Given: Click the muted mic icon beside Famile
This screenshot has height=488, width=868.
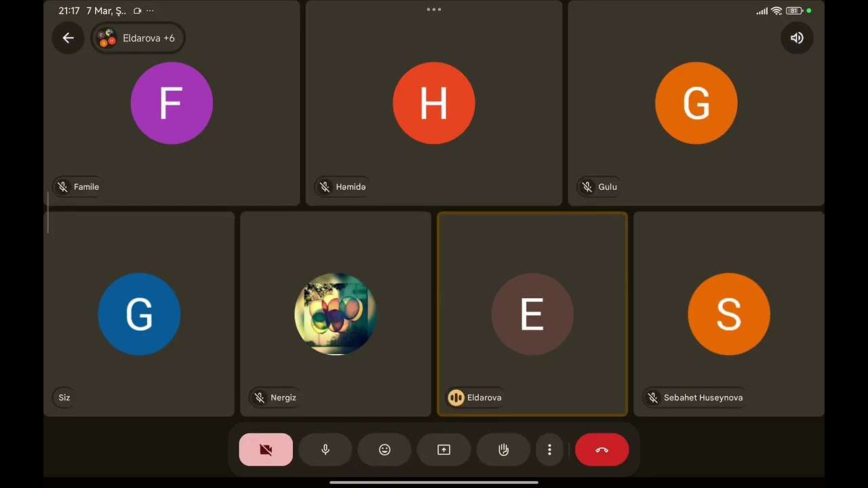Looking at the screenshot, I should pos(62,187).
